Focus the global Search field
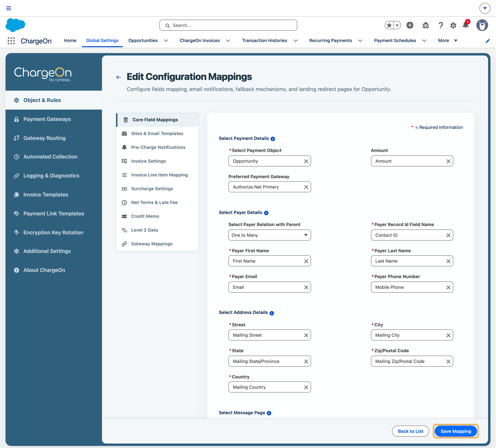496x448 pixels. (x=228, y=25)
